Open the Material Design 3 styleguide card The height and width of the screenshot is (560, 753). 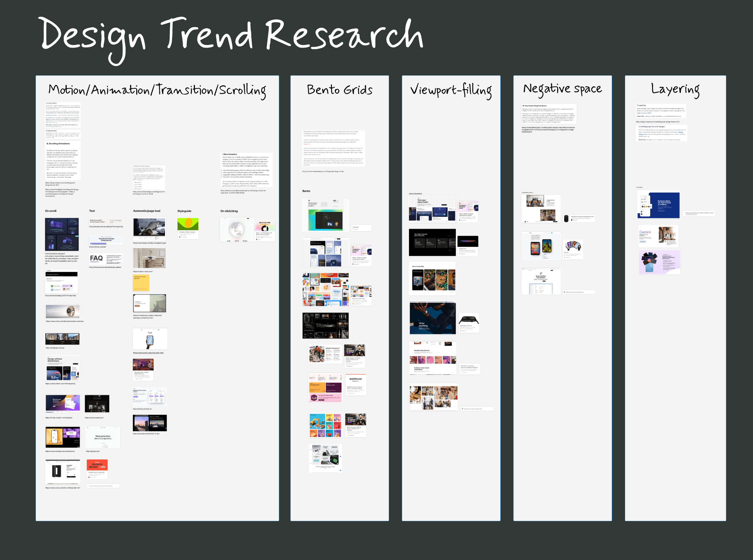188,228
